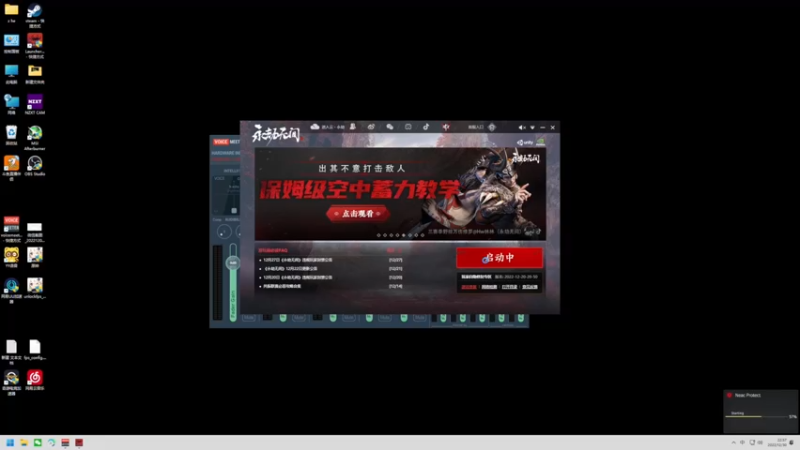Image resolution: width=800 pixels, height=450 pixels.
Task: Open the red emblem icon in launcher header
Action: click(446, 127)
